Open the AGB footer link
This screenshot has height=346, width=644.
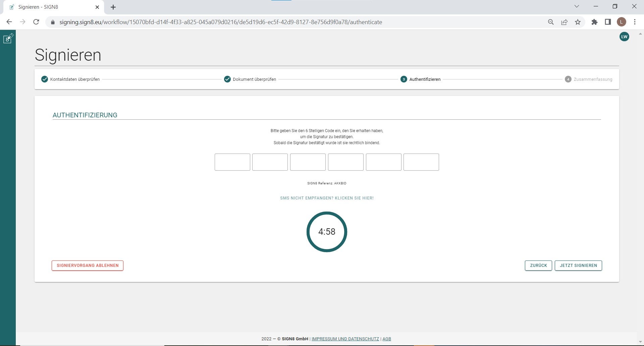387,339
